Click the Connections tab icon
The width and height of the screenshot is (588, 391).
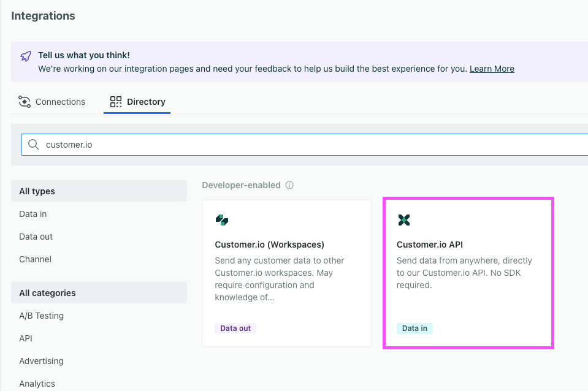coord(25,102)
